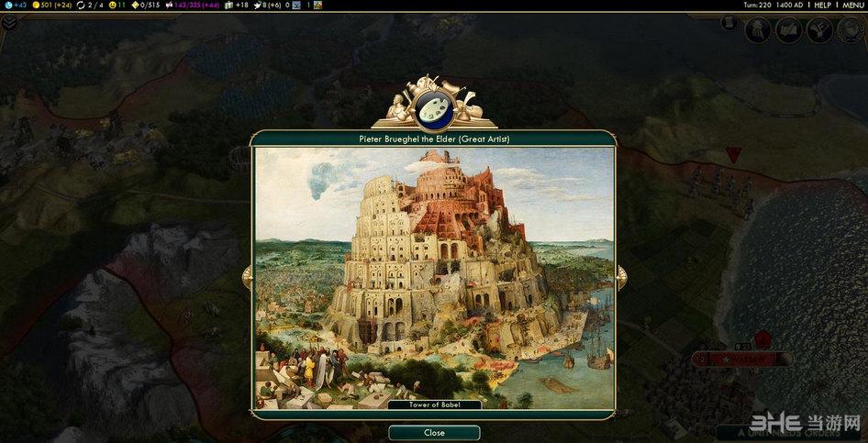Click the gold coin icon showing 501
Image resolution: width=868 pixels, height=443 pixels.
[x=36, y=5]
